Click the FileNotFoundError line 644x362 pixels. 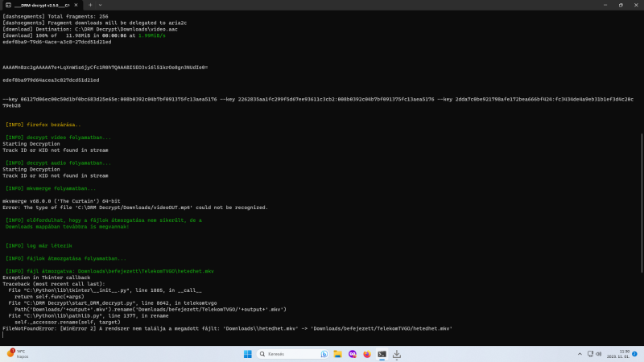point(227,329)
